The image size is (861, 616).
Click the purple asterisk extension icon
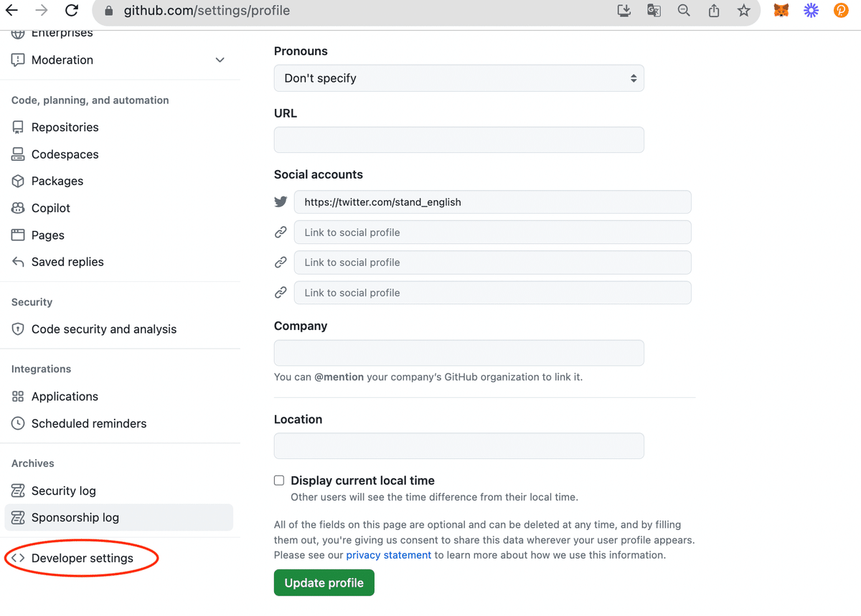point(811,11)
